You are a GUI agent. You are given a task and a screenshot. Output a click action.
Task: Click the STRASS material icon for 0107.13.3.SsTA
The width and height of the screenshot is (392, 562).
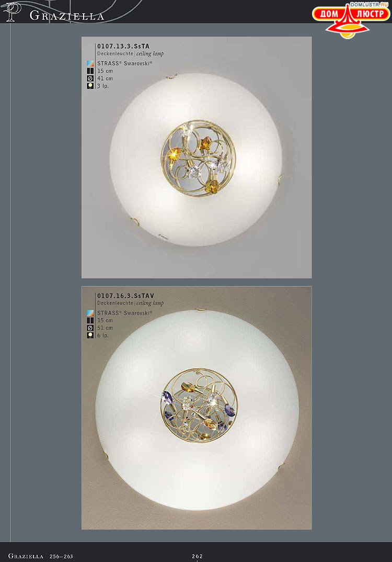(x=90, y=63)
